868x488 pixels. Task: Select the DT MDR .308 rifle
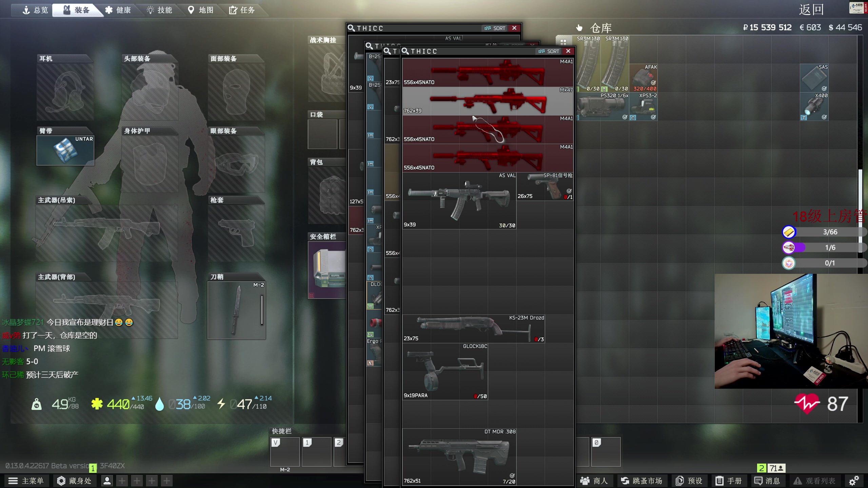[x=459, y=457]
